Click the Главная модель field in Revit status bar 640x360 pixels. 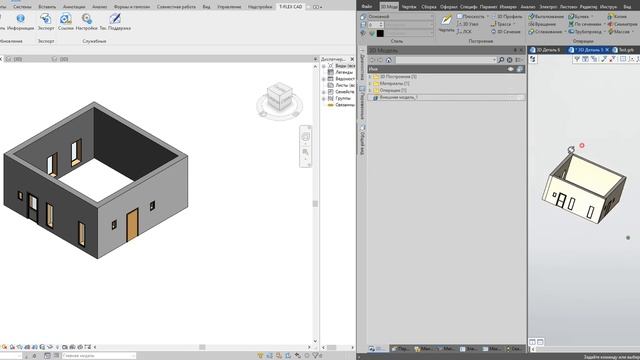tap(99, 356)
